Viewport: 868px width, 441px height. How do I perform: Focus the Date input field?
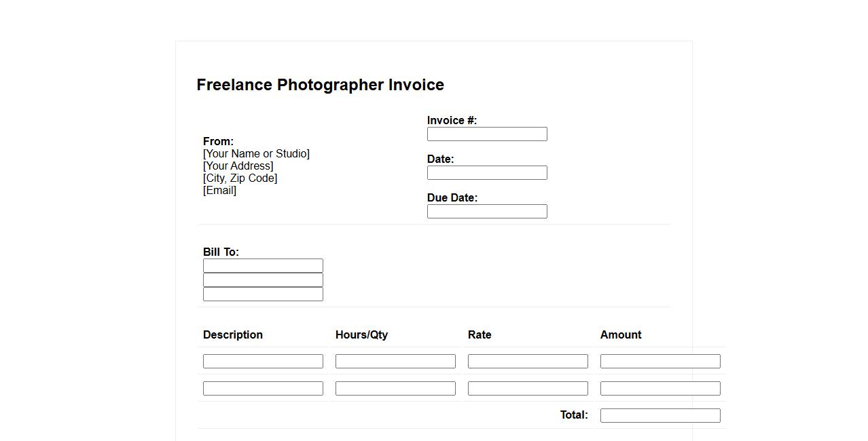click(487, 173)
